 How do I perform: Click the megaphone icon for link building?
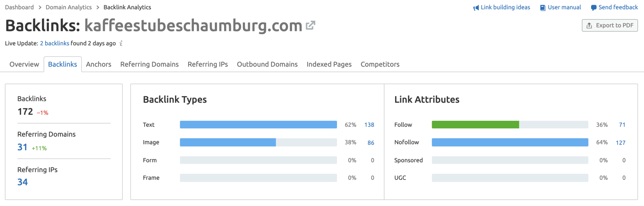tap(476, 8)
